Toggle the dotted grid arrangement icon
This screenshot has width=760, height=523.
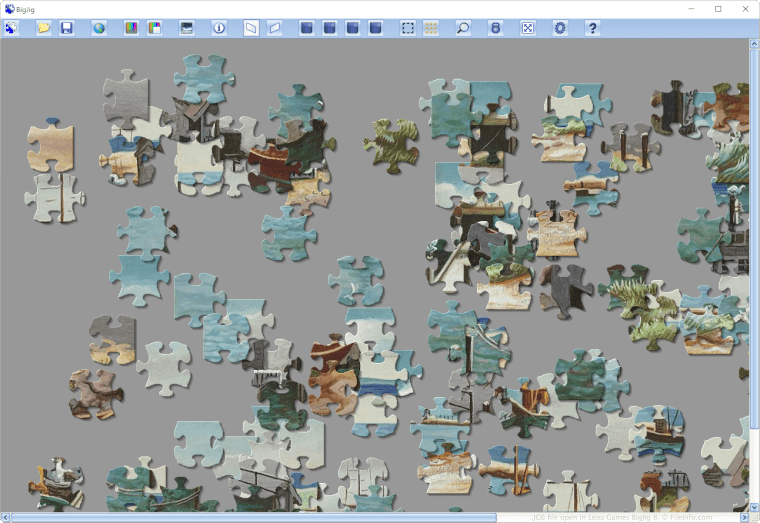click(x=431, y=28)
